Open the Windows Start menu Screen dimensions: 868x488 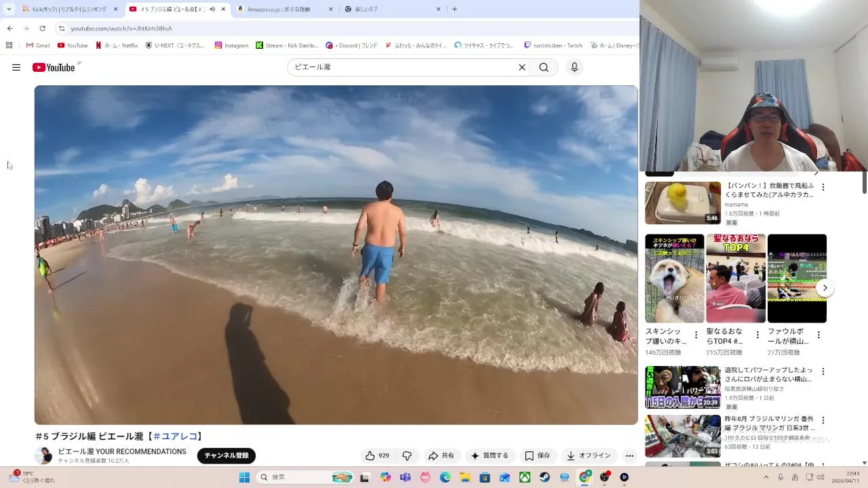[x=244, y=477]
